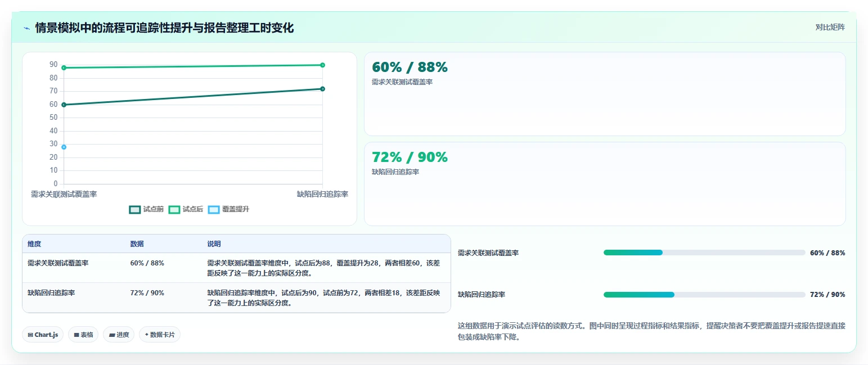
Task: Click chart x-axis label 缺陷回归追踪率
Action: [322, 194]
